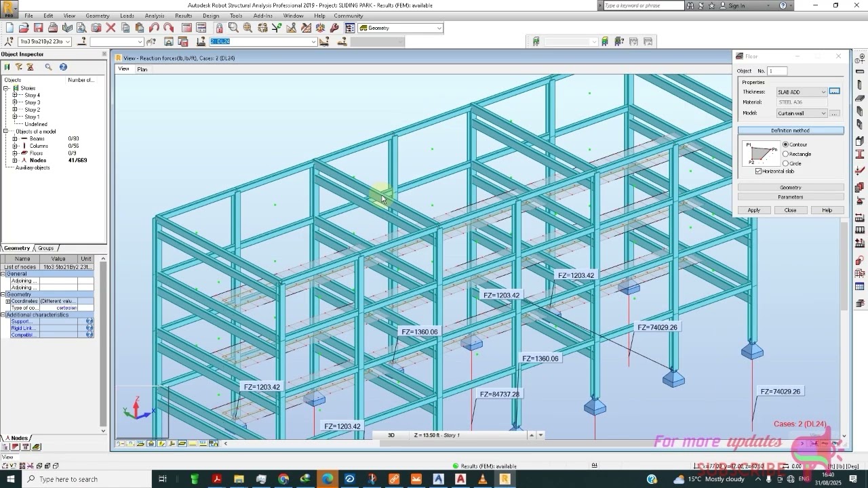Expand the Columns tree node
Screen dimensions: 868x488
(x=15, y=146)
